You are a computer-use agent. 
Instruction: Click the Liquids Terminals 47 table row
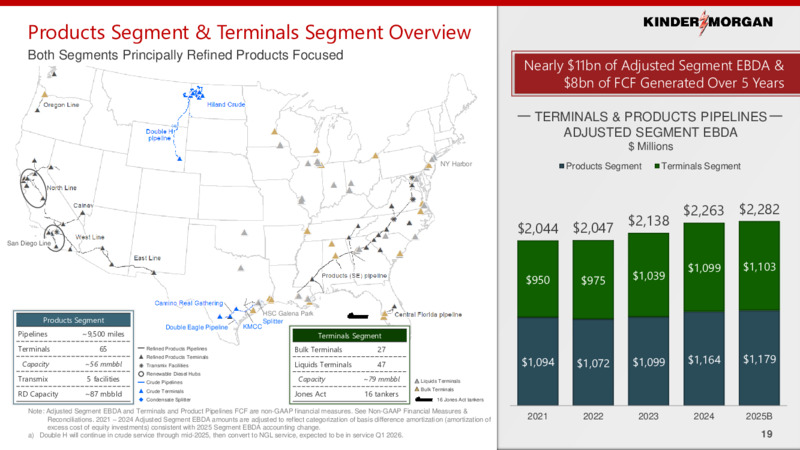349,364
